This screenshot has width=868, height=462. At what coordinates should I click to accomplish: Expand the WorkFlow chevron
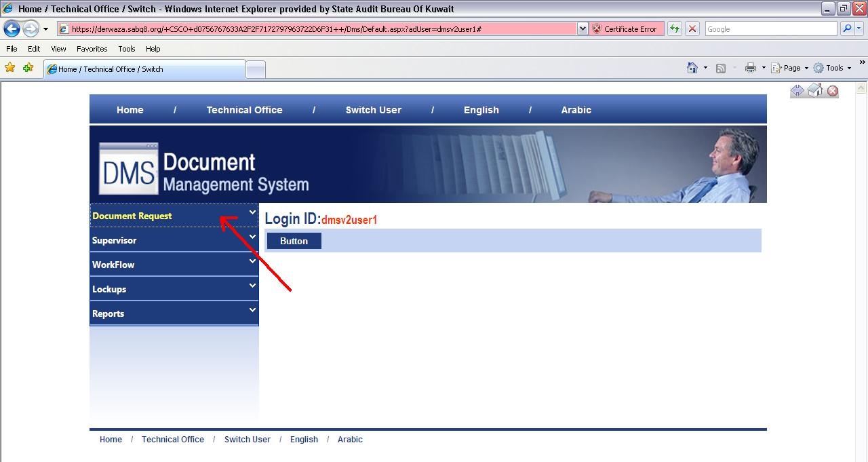(252, 261)
